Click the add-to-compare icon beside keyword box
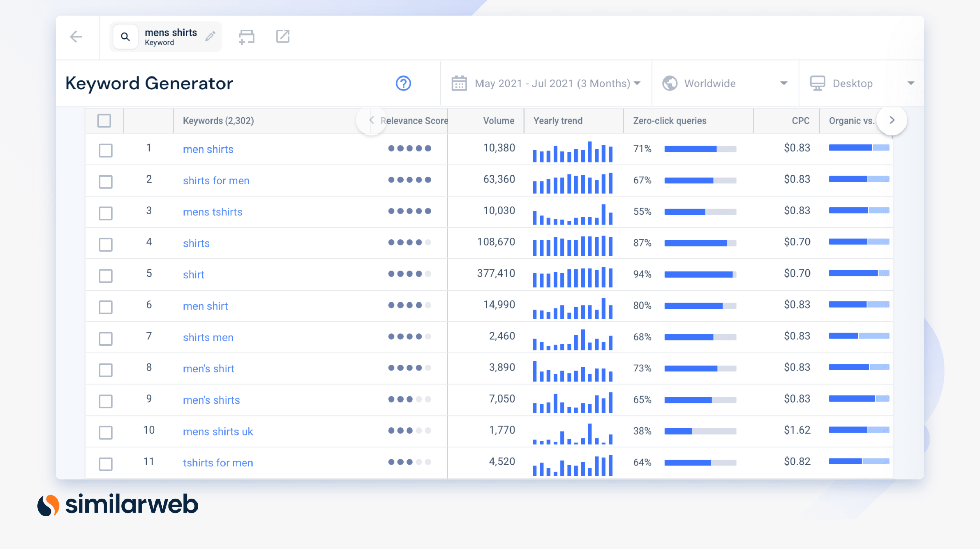Viewport: 980px width, 549px height. tap(246, 37)
